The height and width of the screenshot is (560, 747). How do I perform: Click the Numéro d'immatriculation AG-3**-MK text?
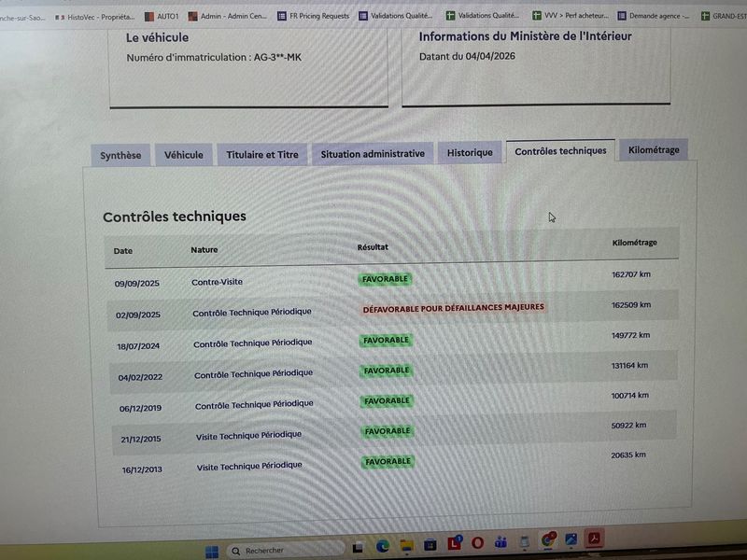click(x=214, y=58)
